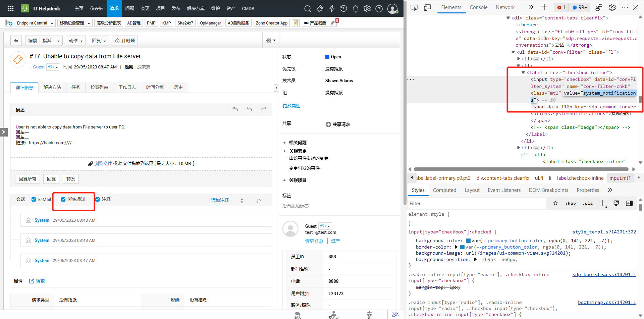Open the help question mark icon
This screenshot has width=644, height=319.
point(379,9)
